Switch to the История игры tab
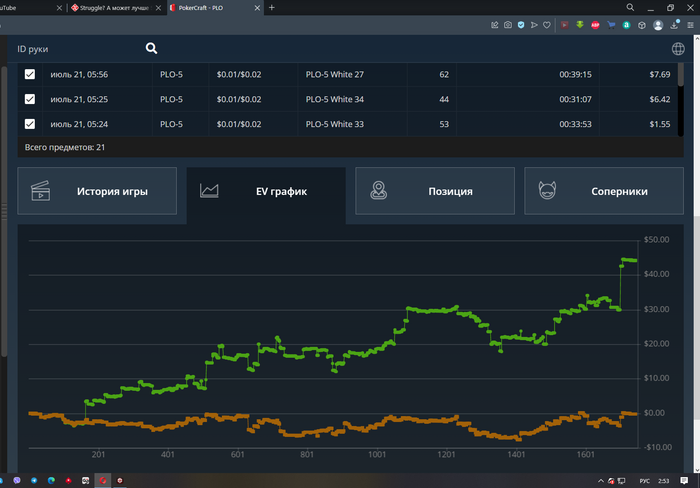 pos(97,191)
